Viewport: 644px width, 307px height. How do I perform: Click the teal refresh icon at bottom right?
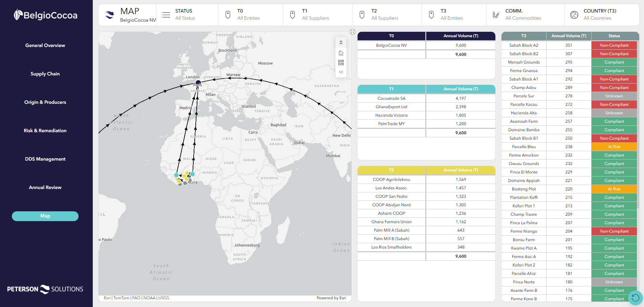point(635,298)
